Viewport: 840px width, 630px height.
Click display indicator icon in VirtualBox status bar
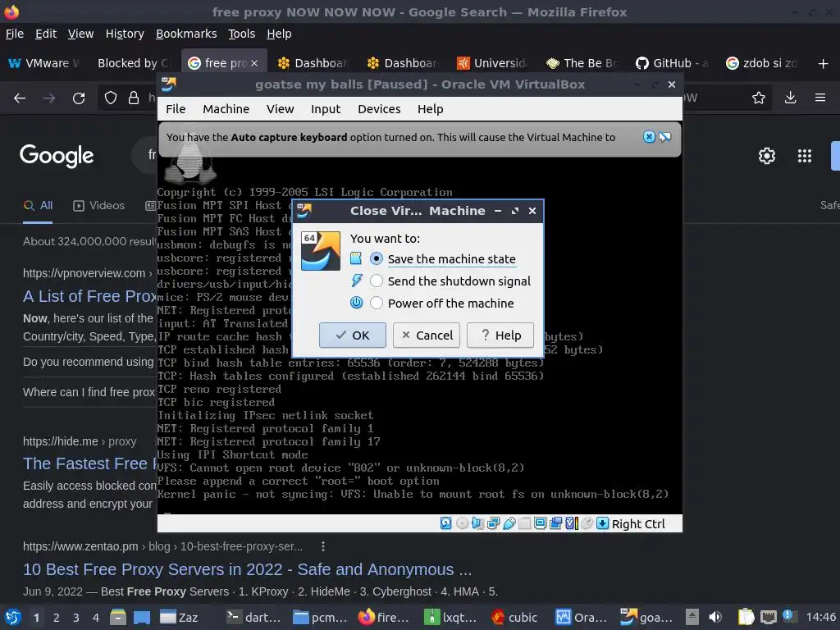540,523
